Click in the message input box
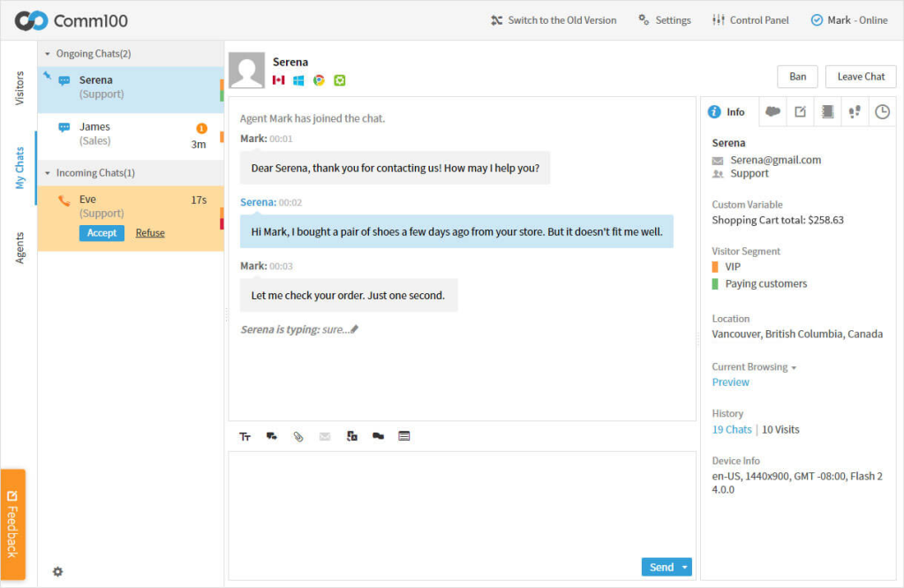The width and height of the screenshot is (904, 588). 459,503
